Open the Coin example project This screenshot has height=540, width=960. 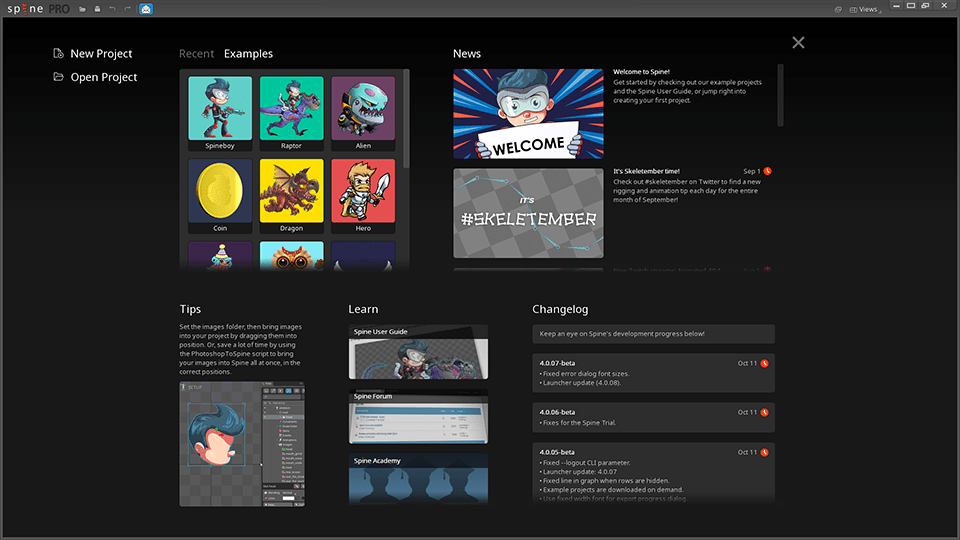[220, 196]
